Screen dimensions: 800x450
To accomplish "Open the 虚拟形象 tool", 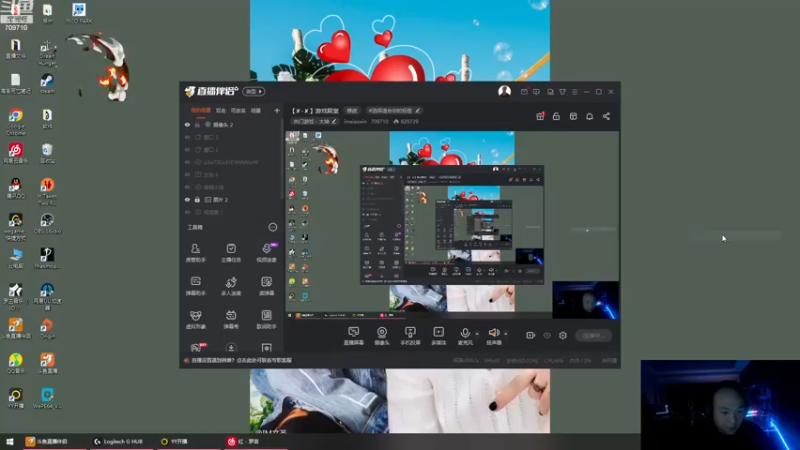I will pos(195,319).
